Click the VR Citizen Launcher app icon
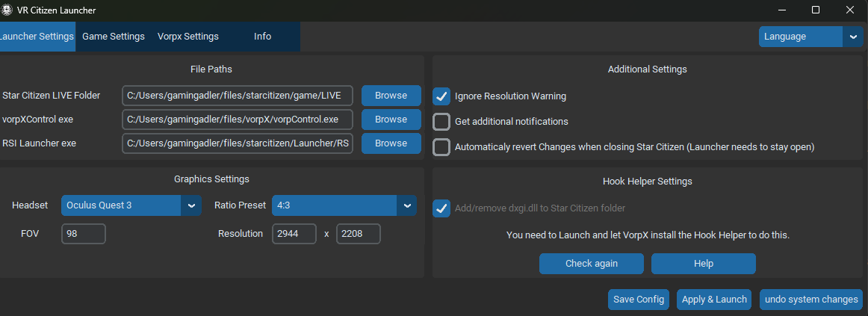 7,10
